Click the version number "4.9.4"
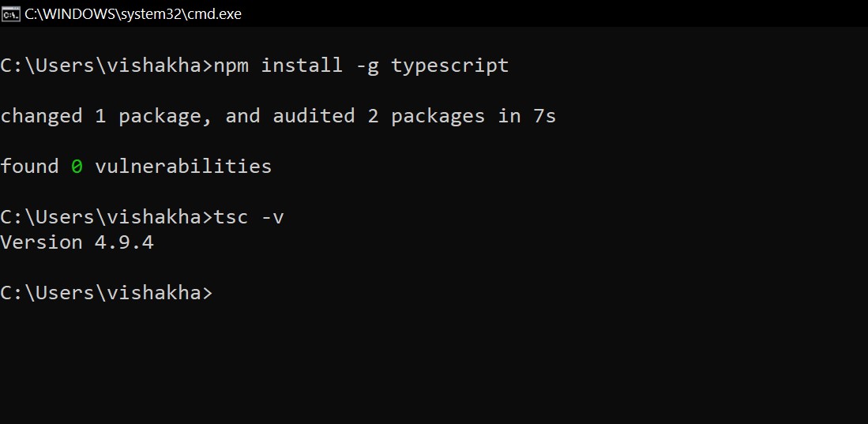Image resolution: width=868 pixels, height=424 pixels. [x=124, y=242]
